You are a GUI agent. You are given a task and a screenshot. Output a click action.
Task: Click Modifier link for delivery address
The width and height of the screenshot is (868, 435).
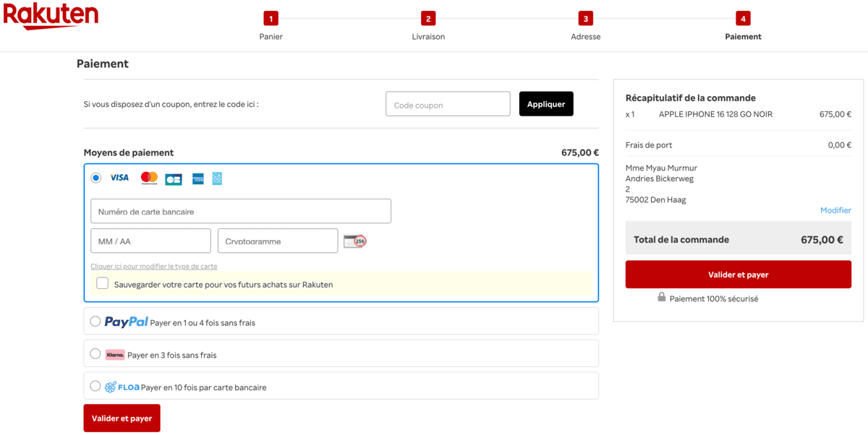(835, 210)
